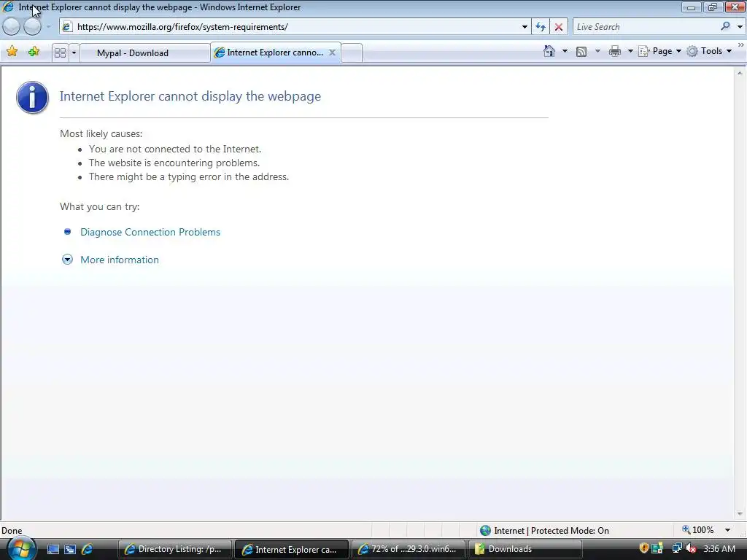This screenshot has height=560, width=747.
Task: Click the Diagnose Connection Problems link
Action: click(150, 232)
